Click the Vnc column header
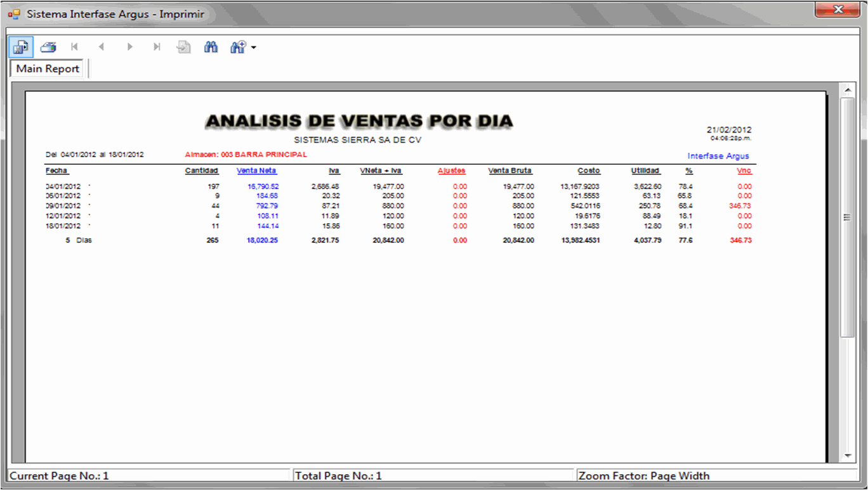This screenshot has width=868, height=490. click(744, 171)
